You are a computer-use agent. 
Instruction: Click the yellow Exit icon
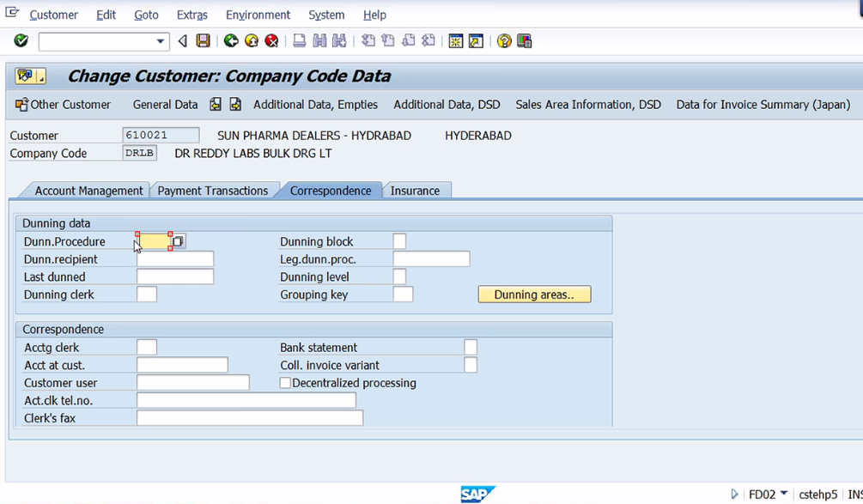click(252, 40)
